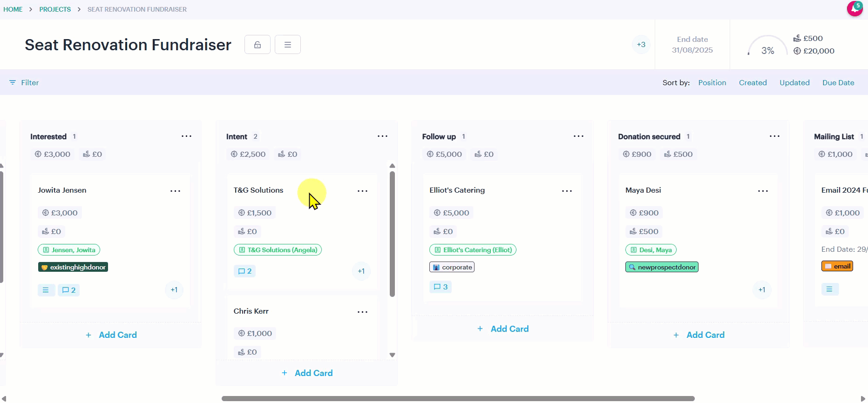
Task: Open Maya Desi card options menu
Action: coord(763,191)
